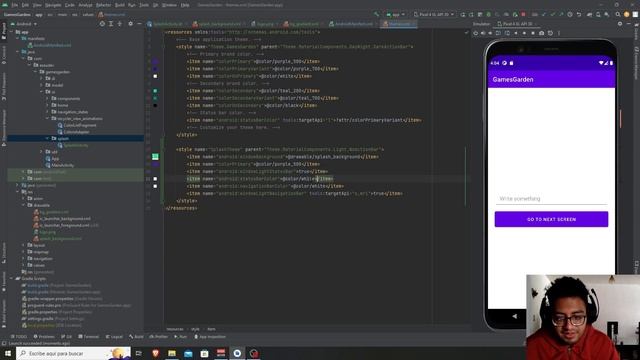Open the bottom Run tool window
Image resolution: width=640 pixels, height=360 pixels.
180,337
